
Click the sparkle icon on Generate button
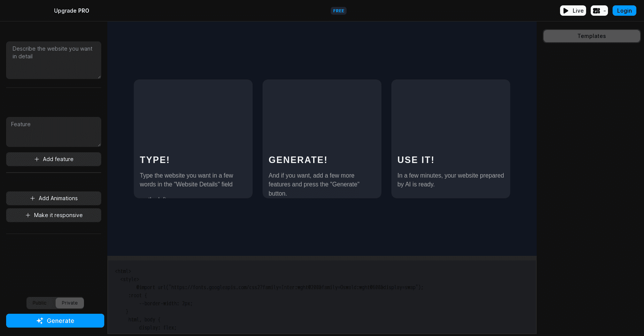click(40, 321)
